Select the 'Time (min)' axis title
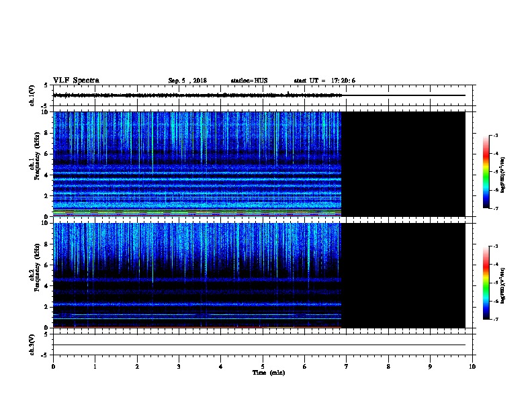This screenshot has height=411, width=532. [x=269, y=373]
